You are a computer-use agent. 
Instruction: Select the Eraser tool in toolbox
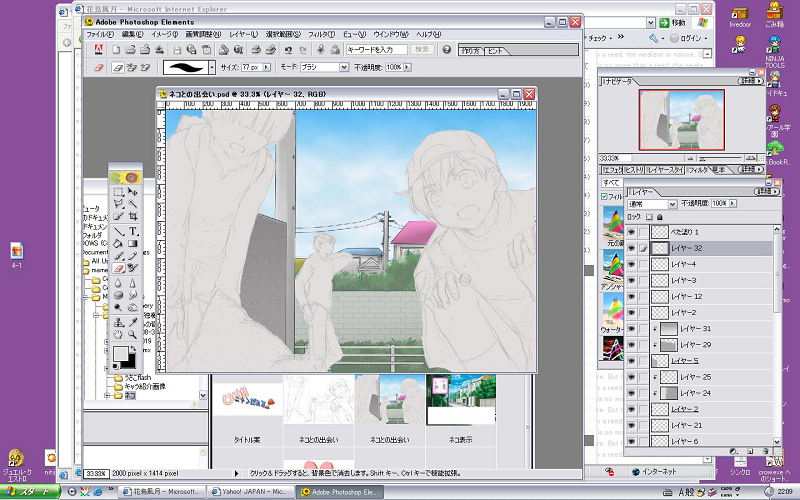tap(118, 268)
